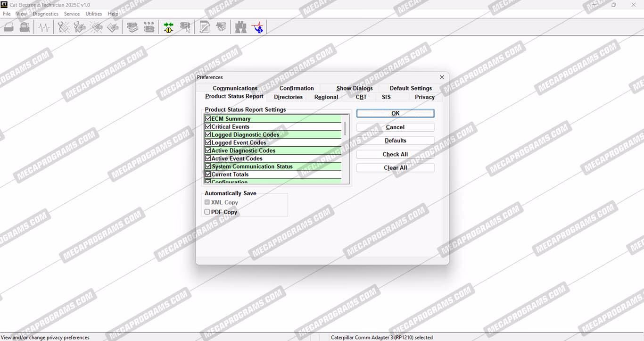
Task: Open the Diagnostics menu
Action: tap(45, 14)
